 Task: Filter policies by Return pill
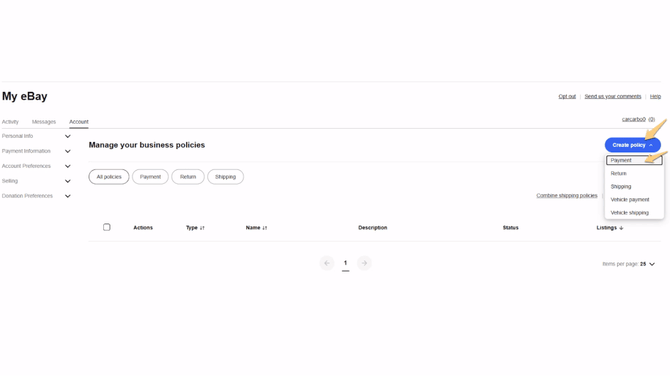click(188, 177)
